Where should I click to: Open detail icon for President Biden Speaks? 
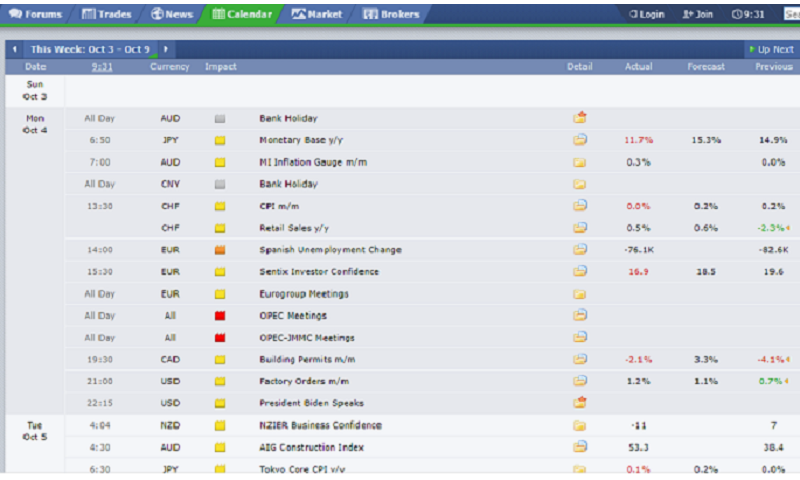click(579, 403)
